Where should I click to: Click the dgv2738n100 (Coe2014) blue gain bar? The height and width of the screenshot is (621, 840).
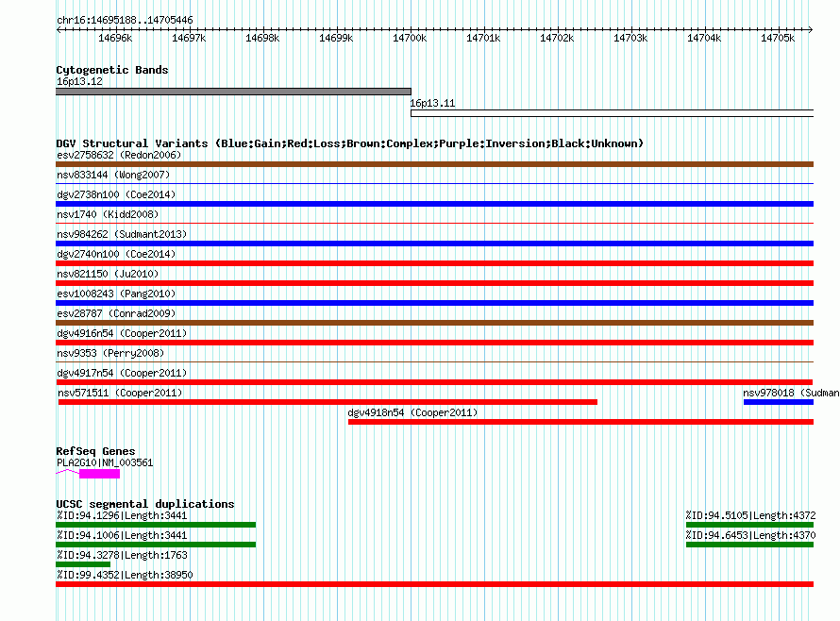coord(434,204)
